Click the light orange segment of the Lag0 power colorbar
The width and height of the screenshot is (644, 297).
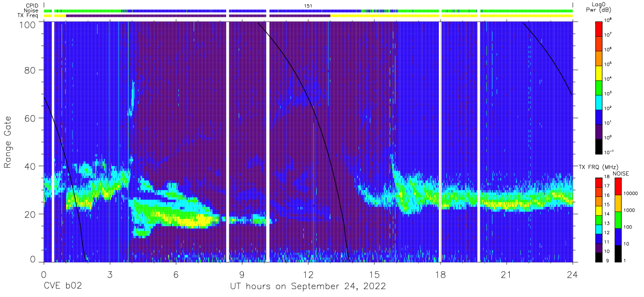[599, 57]
